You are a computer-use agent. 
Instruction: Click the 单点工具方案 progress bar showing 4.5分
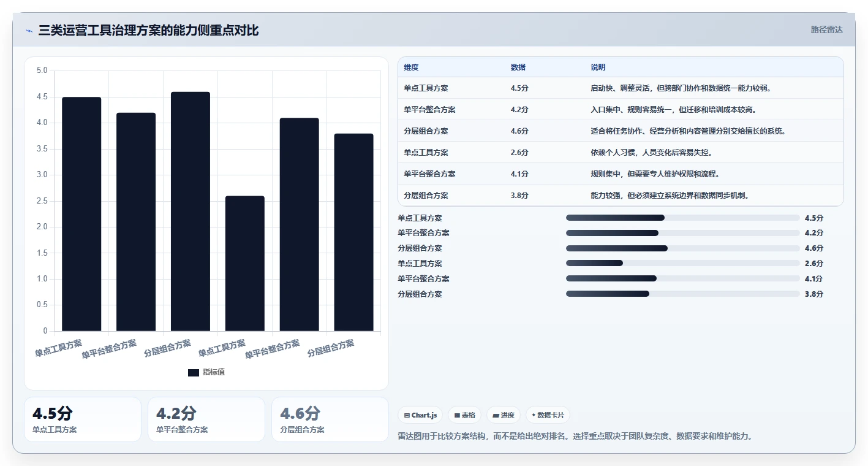682,218
